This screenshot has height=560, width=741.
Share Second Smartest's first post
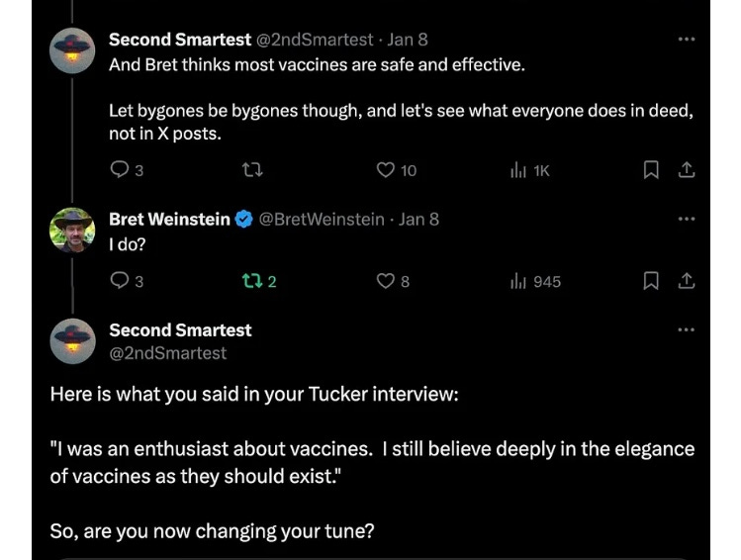click(687, 169)
